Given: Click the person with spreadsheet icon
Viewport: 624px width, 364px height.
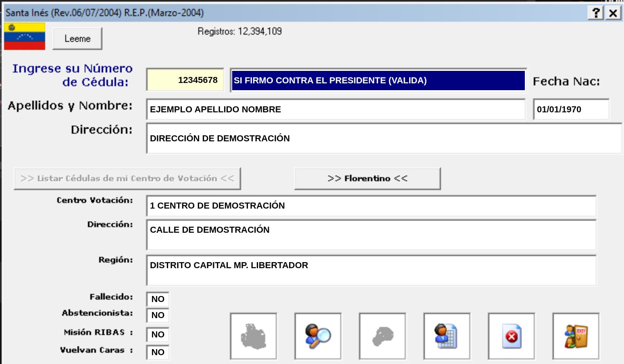Looking at the screenshot, I should [x=447, y=336].
